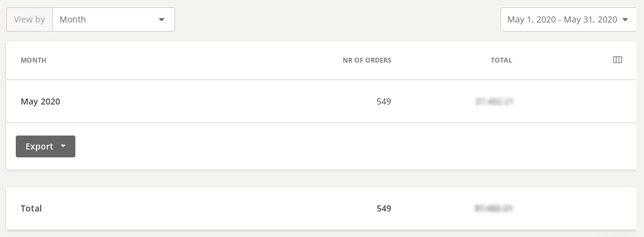Expand the Export caret menu
Viewport: 644px width, 237px height.
[x=63, y=146]
